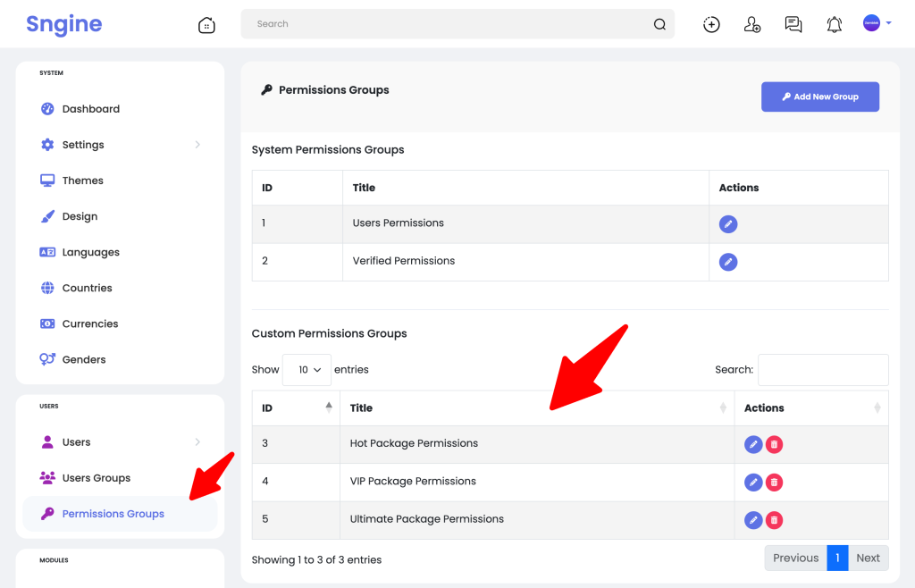Click the Settings gear icon
Viewport: 915px width, 588px height.
(47, 145)
